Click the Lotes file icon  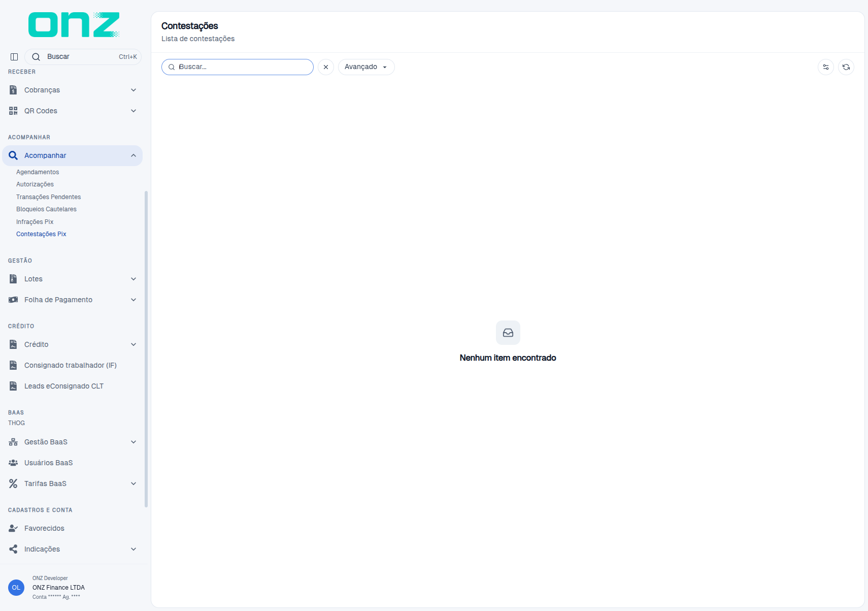[x=13, y=279]
